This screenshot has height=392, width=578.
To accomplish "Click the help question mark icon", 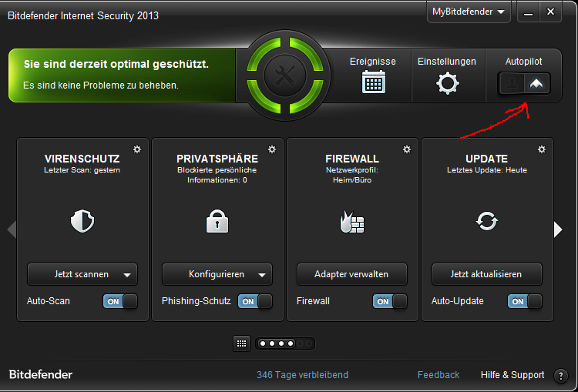I will click(x=561, y=376).
